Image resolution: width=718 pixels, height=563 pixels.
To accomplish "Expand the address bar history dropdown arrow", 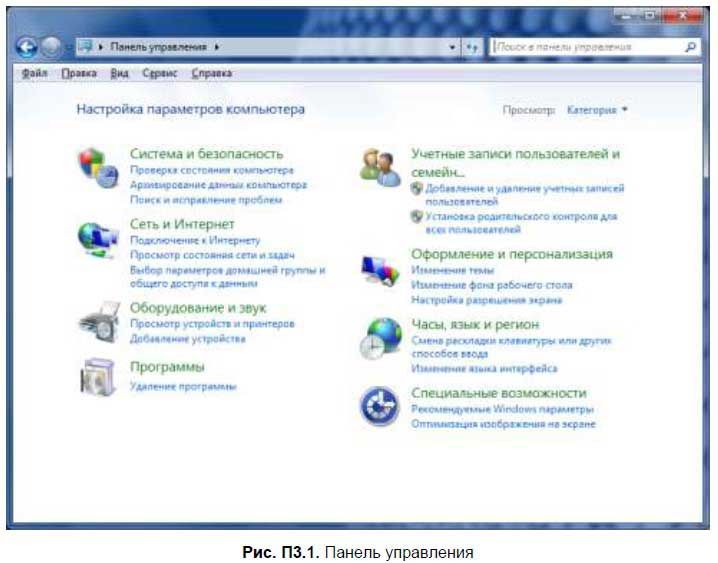I will pos(452,47).
